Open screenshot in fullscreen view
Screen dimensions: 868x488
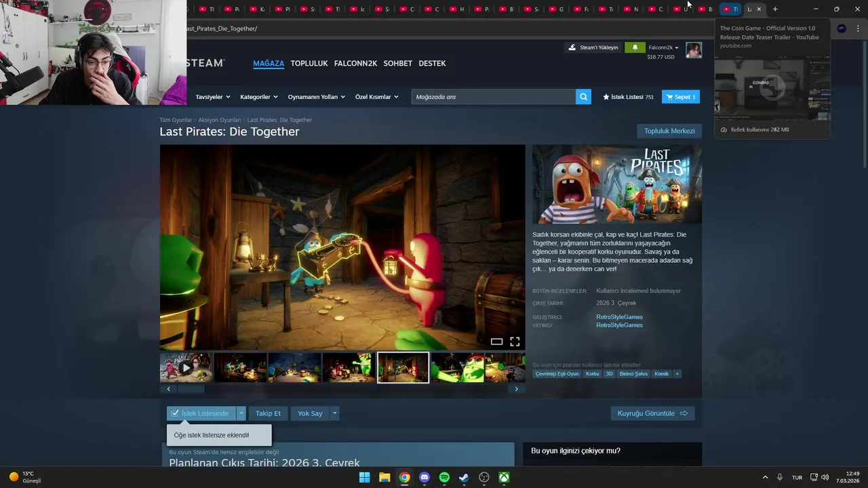click(x=515, y=342)
